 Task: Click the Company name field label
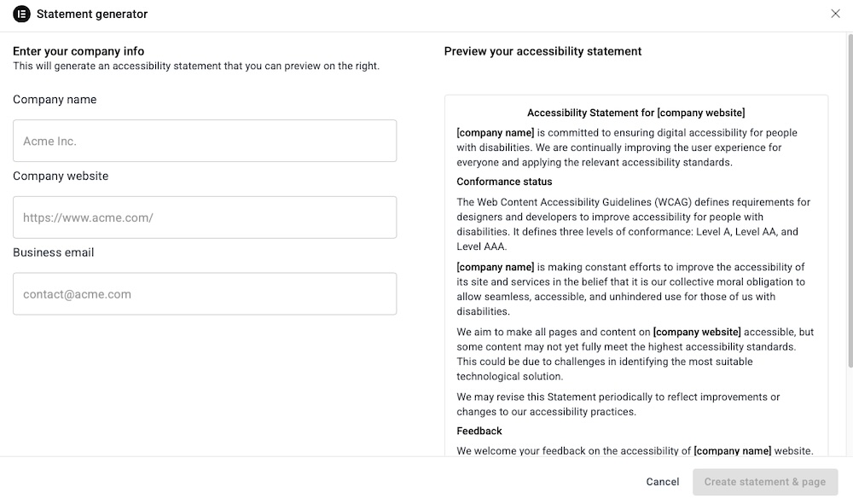(x=55, y=100)
